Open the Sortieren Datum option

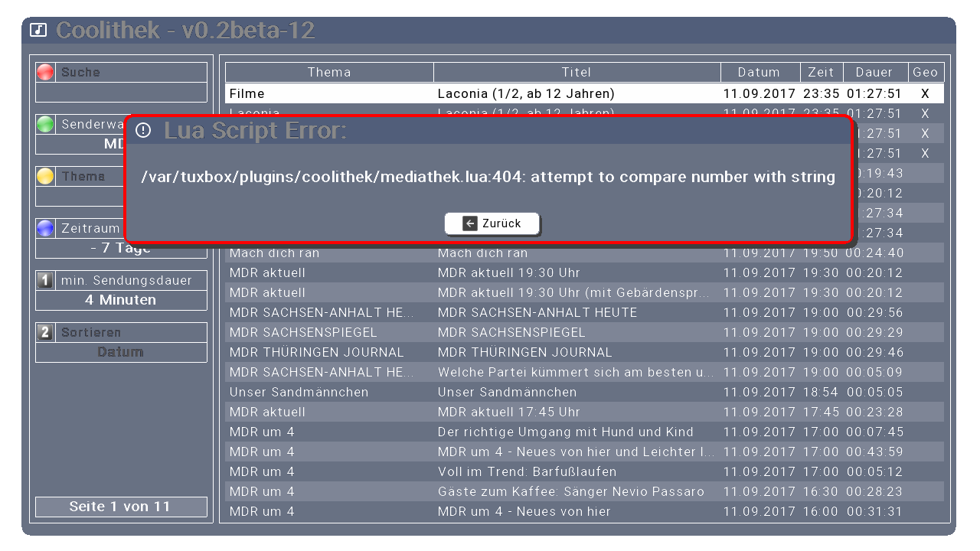121,352
